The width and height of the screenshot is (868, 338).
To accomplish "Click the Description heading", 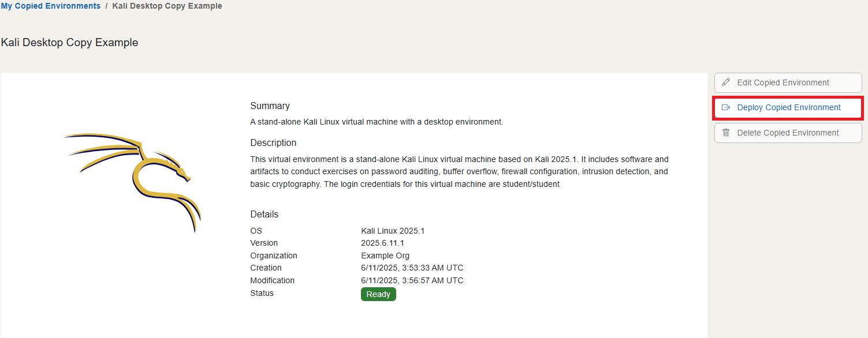I will click(273, 143).
